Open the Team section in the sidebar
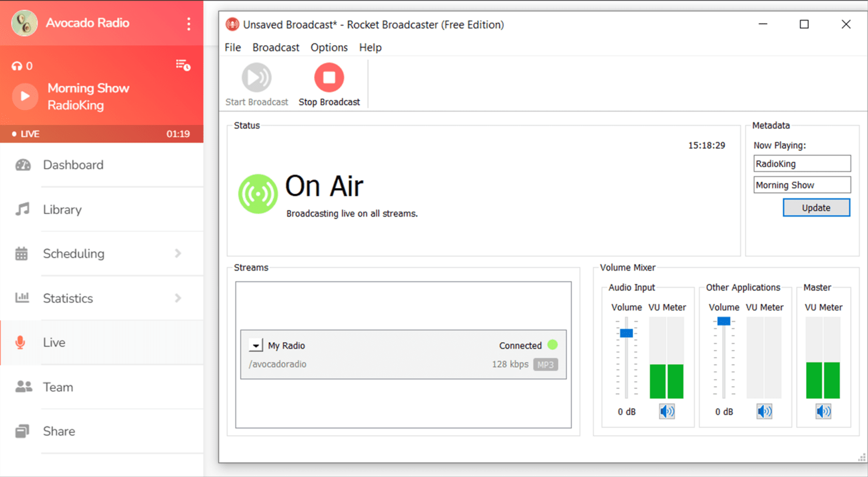 click(58, 387)
